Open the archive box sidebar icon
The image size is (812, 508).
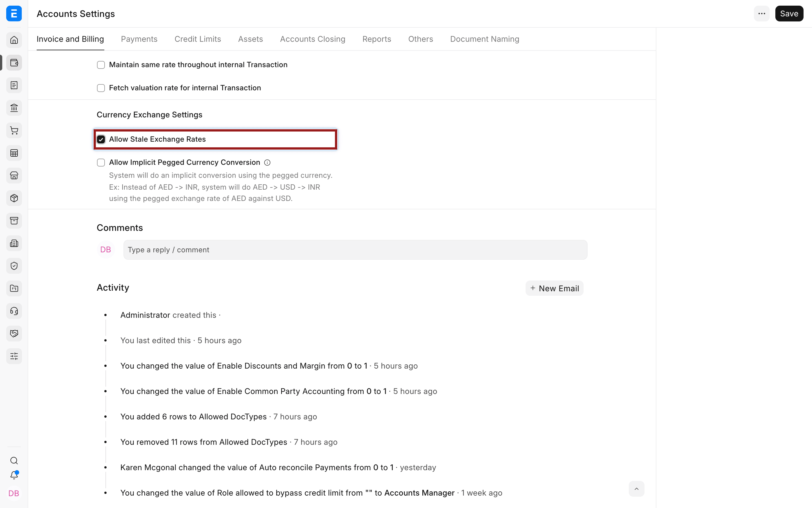14,221
